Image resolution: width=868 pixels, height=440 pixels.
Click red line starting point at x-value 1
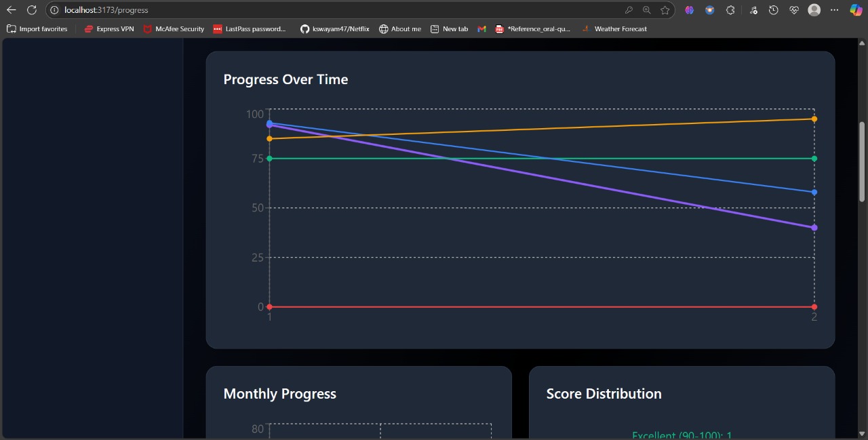270,307
